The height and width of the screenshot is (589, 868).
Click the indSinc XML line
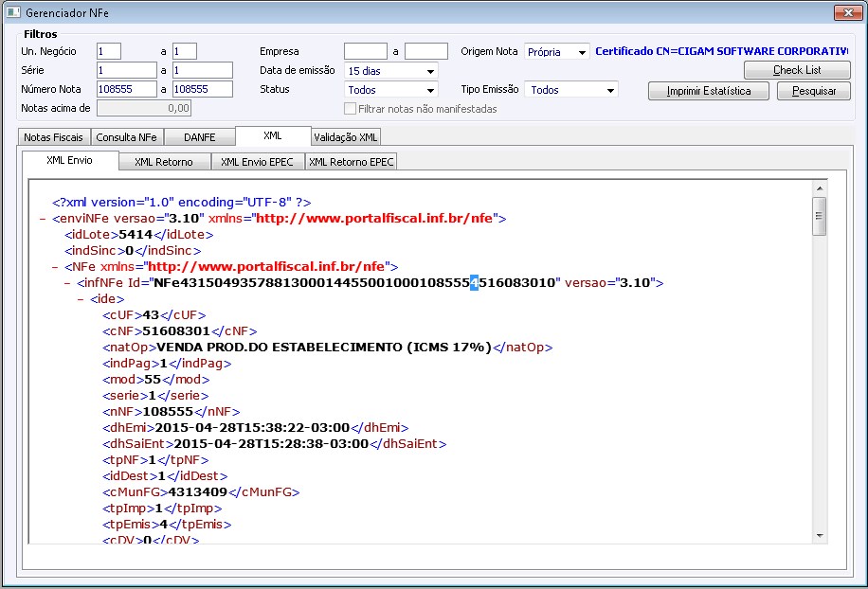coord(133,251)
